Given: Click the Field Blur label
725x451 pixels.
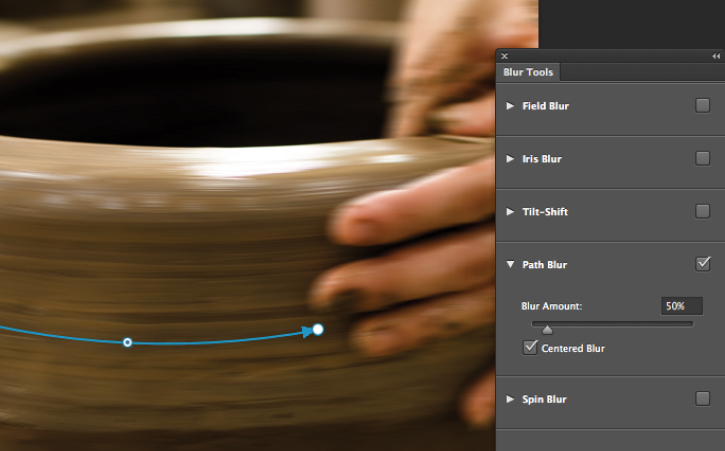Looking at the screenshot, I should coord(546,106).
